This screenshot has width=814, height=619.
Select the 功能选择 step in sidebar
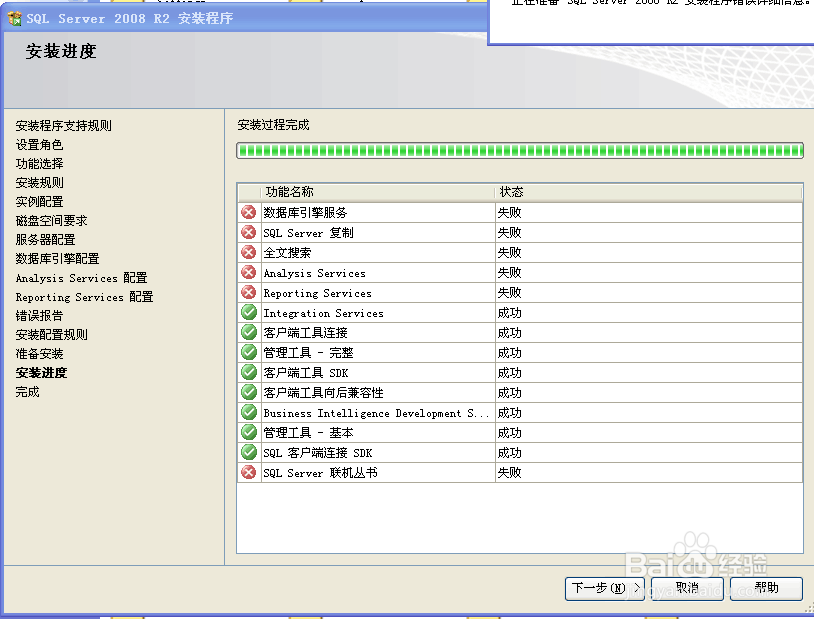point(39,164)
